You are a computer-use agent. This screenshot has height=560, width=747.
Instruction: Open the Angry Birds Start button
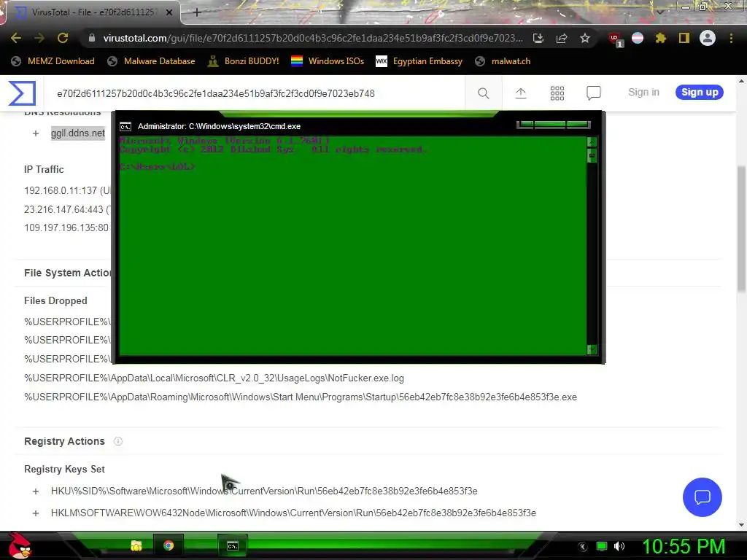20,545
